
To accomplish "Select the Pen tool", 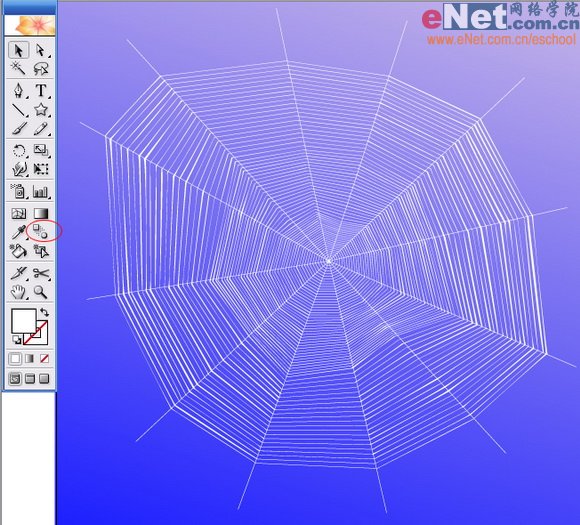I will (18, 90).
